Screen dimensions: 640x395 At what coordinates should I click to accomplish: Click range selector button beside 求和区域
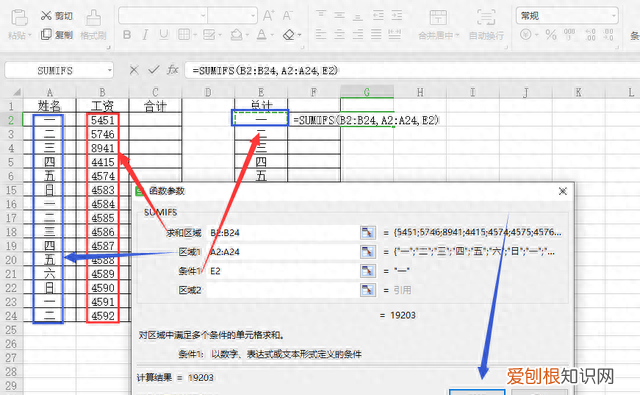(368, 233)
